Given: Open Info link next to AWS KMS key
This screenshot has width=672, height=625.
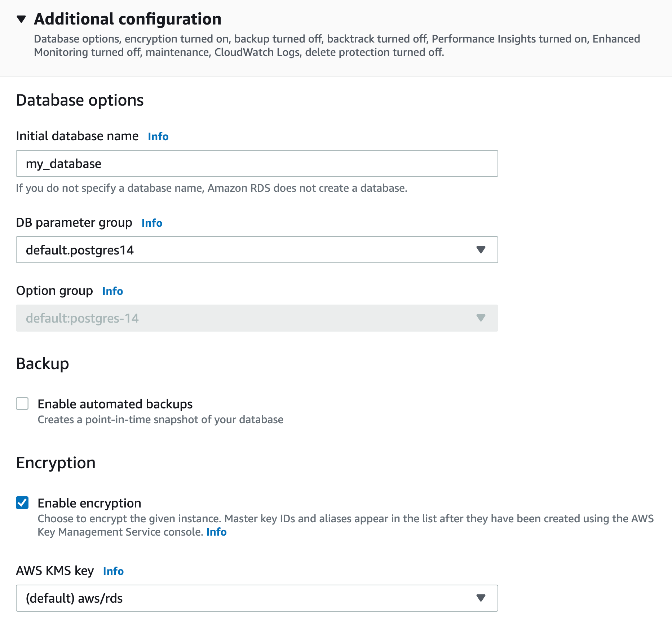Looking at the screenshot, I should [x=113, y=571].
